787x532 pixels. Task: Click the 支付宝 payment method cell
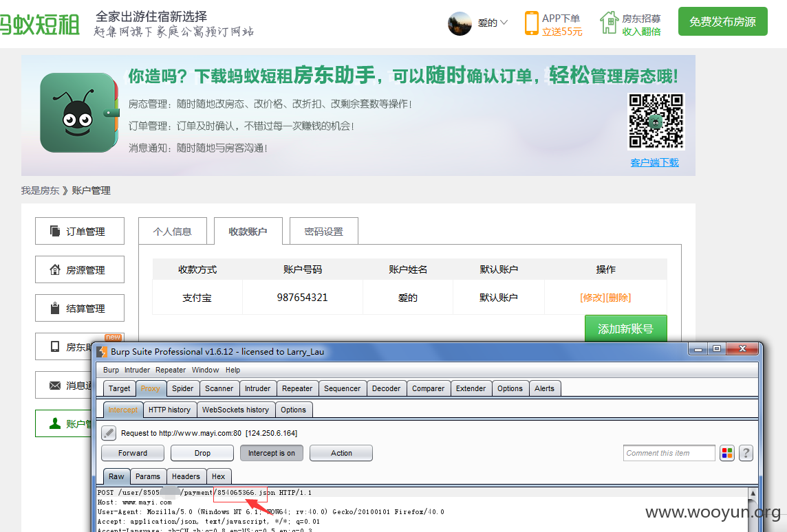(x=197, y=298)
